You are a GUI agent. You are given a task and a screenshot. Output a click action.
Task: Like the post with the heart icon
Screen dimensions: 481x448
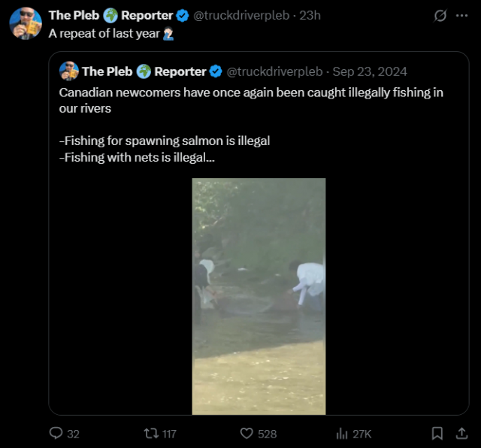[x=247, y=434]
